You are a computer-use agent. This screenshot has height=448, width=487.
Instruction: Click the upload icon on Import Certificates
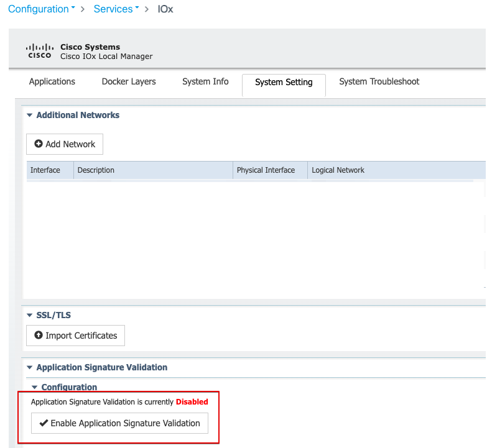coord(39,336)
